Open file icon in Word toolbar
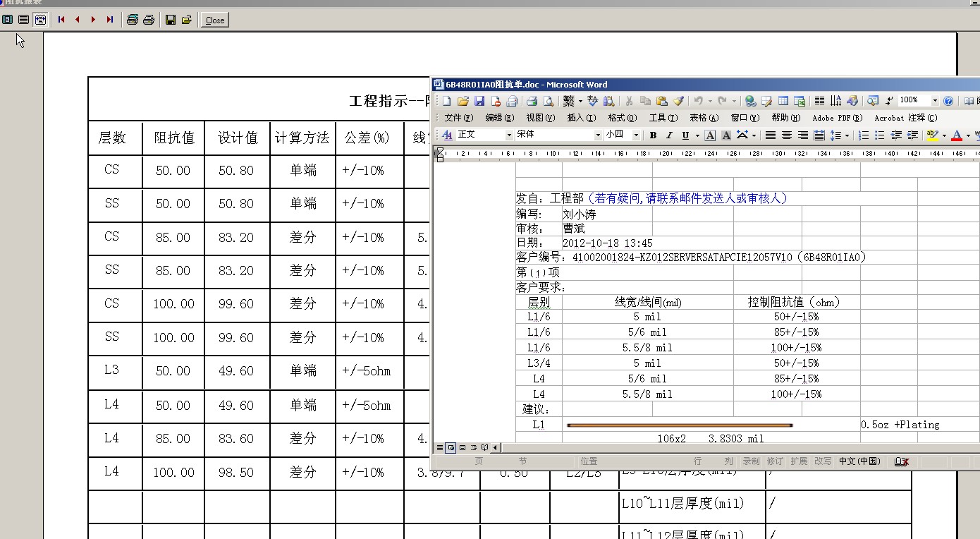 coord(463,101)
